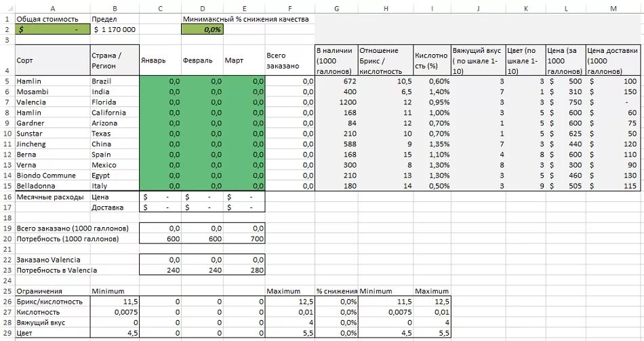This screenshot has height=341, width=644.
Task: Select the 'Брикс/кислотность' constraint label
Action: point(53,301)
